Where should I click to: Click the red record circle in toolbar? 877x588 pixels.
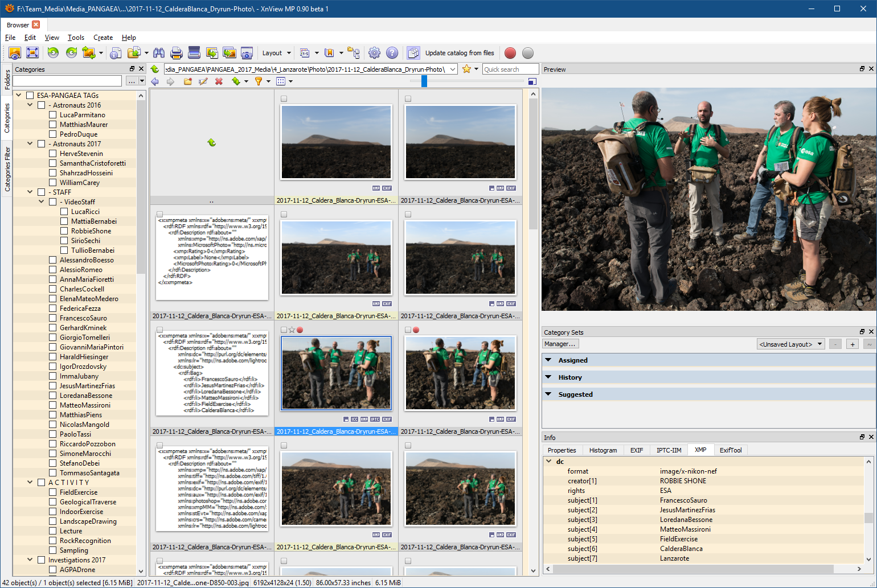(510, 53)
